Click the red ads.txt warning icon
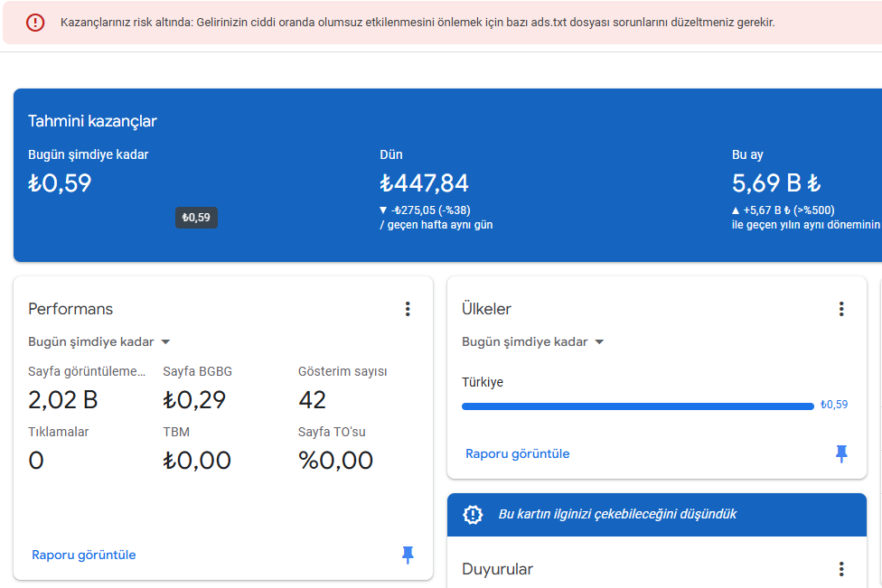The height and width of the screenshot is (588, 882). (35, 23)
